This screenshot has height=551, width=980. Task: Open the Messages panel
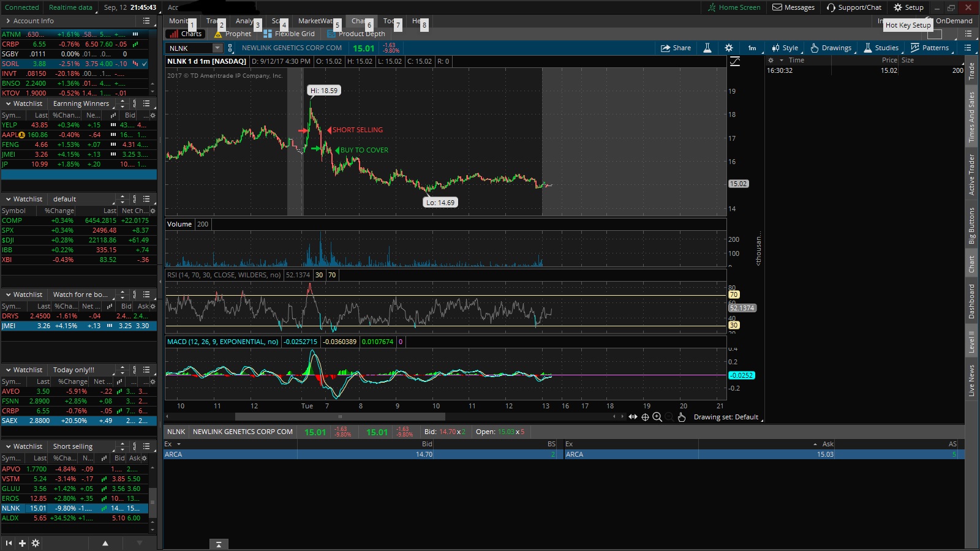[793, 7]
